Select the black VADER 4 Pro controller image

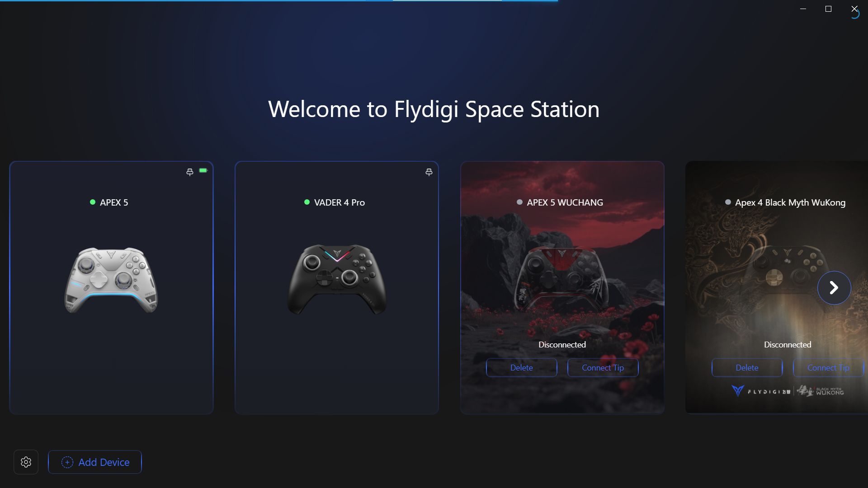coord(337,279)
